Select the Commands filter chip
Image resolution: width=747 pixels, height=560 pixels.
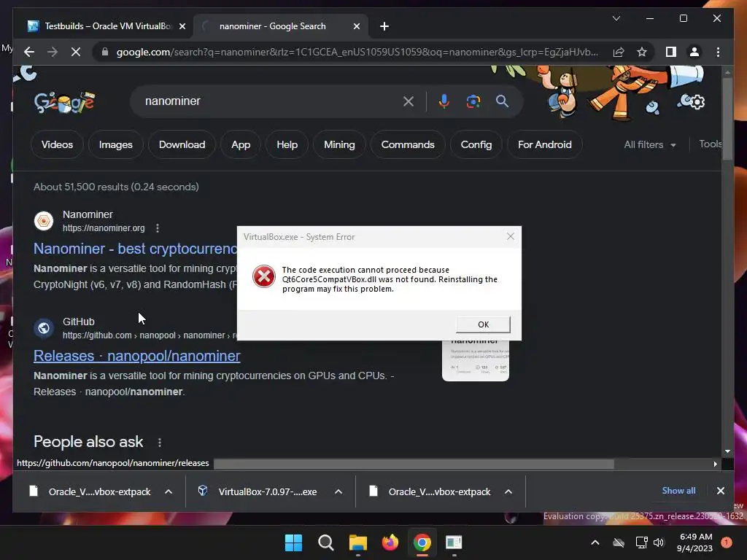click(408, 145)
